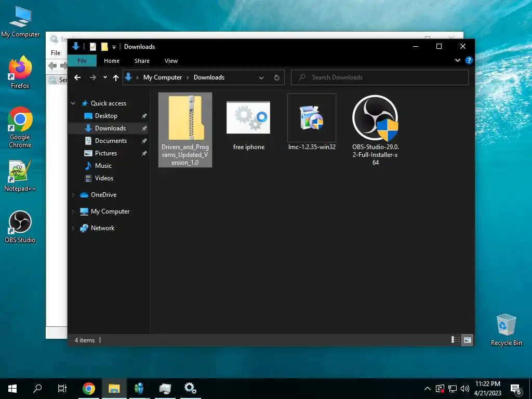Click the Google Chrome desktop shortcut
Screen dimensions: 532x399
coord(20,127)
